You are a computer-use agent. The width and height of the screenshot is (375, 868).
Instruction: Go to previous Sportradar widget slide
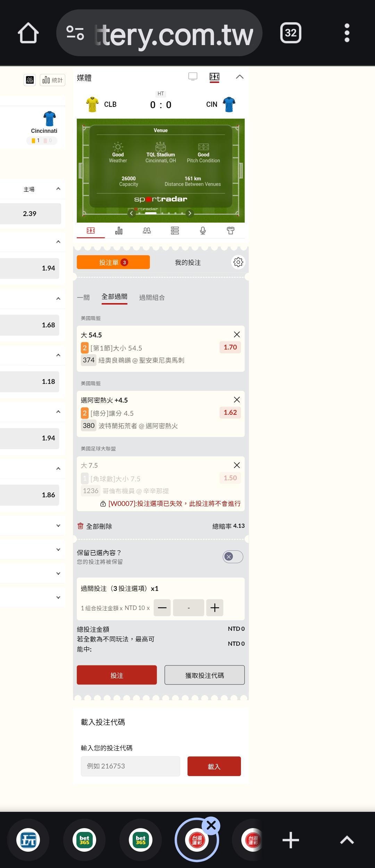coord(131,213)
